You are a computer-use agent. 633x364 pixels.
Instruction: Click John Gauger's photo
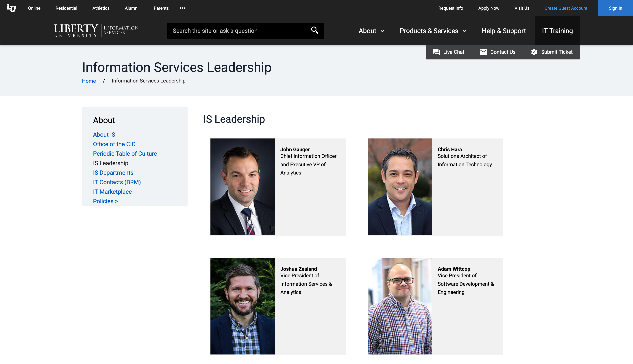[243, 187]
